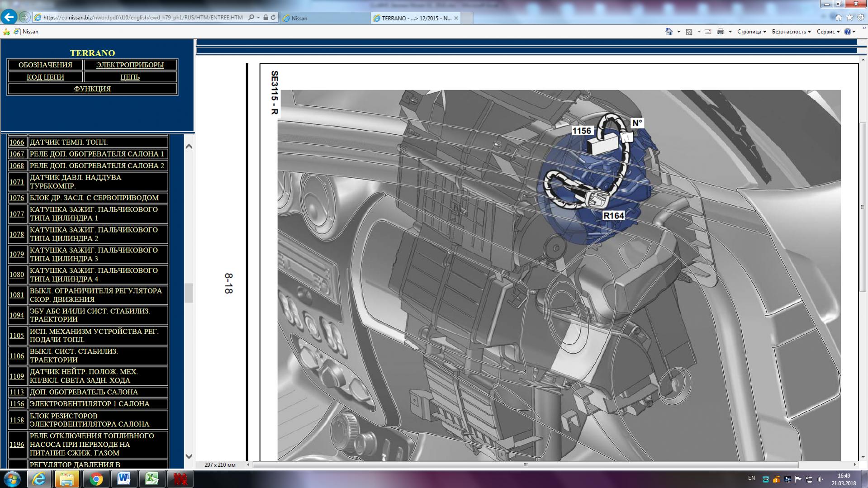Open component 1158 link in list

click(x=17, y=420)
